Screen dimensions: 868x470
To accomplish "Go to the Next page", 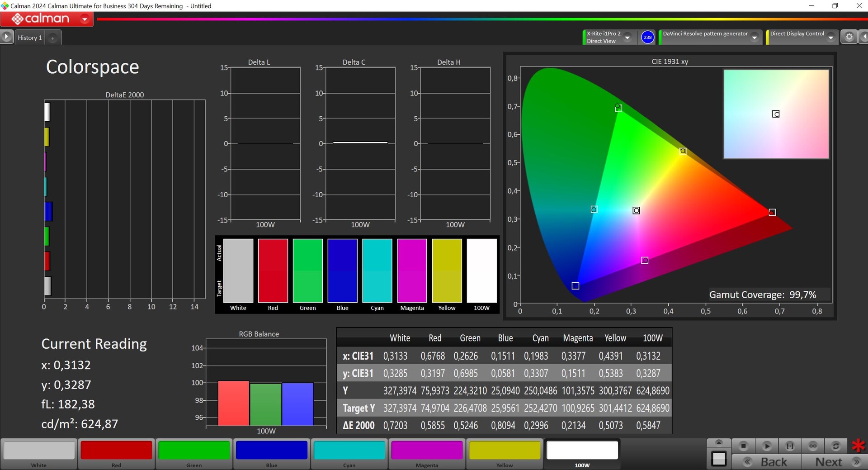I will [834, 462].
